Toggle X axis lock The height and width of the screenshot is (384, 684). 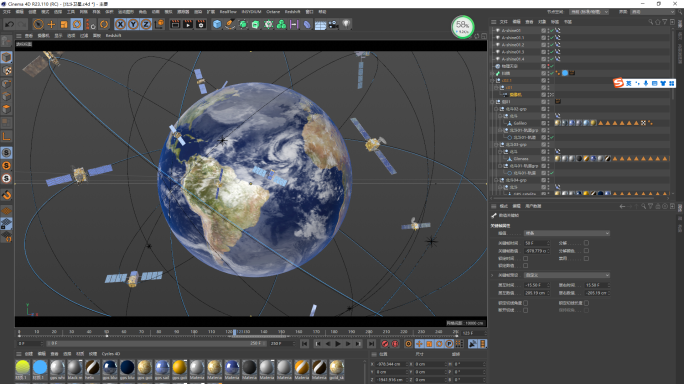coord(120,24)
